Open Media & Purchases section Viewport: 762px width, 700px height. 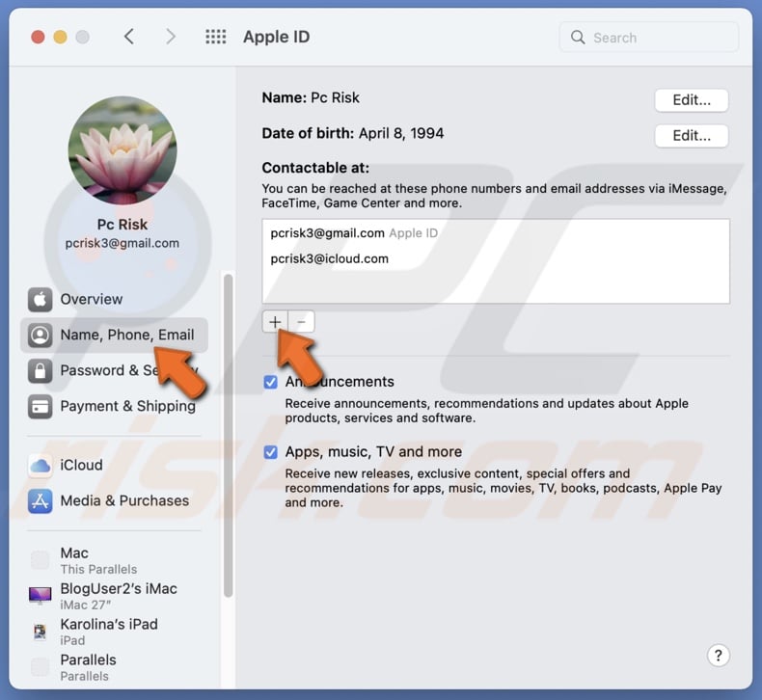(123, 500)
